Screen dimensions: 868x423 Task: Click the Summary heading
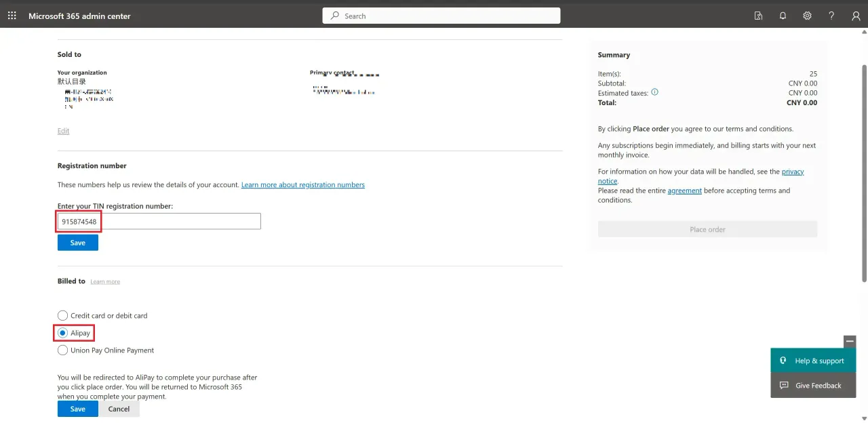[x=614, y=55]
